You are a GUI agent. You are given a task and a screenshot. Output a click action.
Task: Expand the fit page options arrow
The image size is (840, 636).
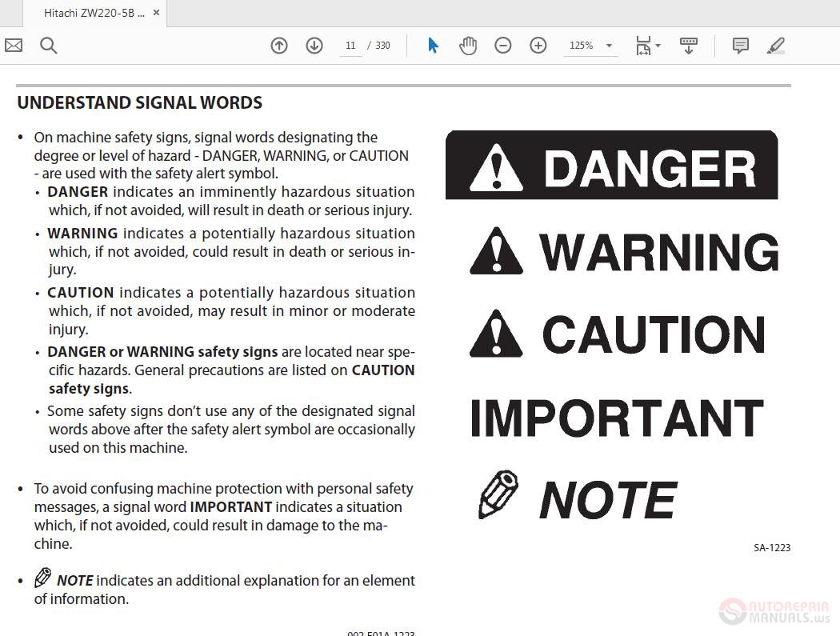tap(658, 46)
